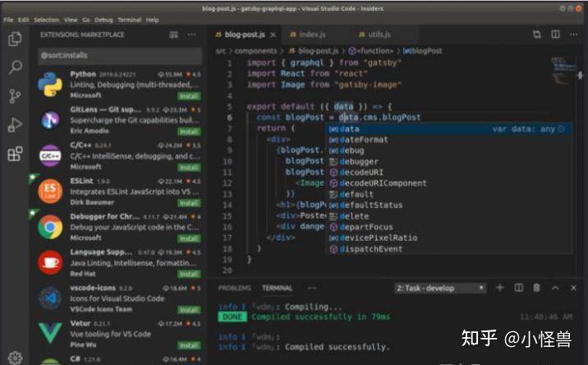The image size is (588, 365).
Task: Switch to the utils.js tab
Action: click(384, 35)
